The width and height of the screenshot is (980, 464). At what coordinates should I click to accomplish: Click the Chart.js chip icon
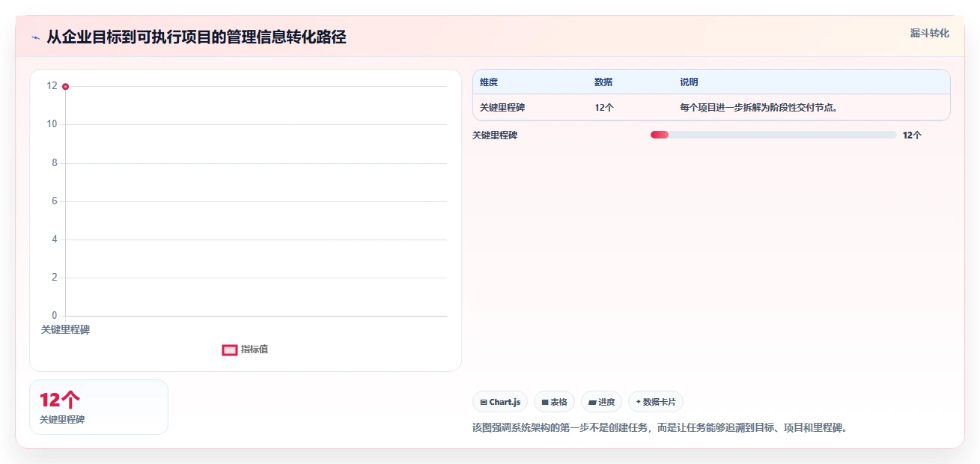484,403
